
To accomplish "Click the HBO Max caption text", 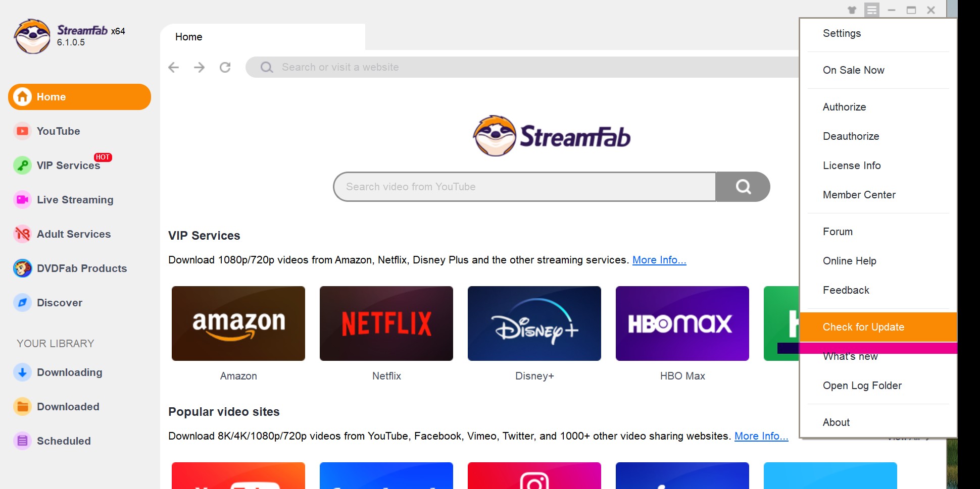I will tap(682, 376).
